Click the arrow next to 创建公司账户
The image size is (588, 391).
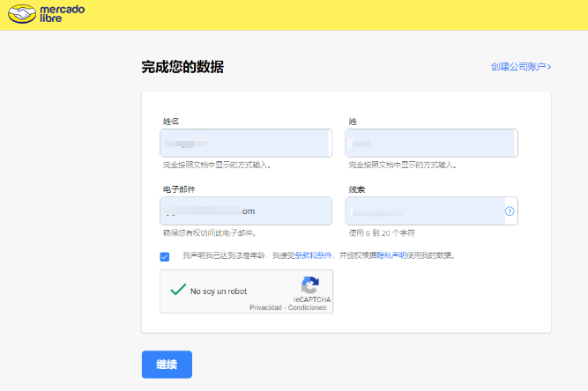coord(548,67)
